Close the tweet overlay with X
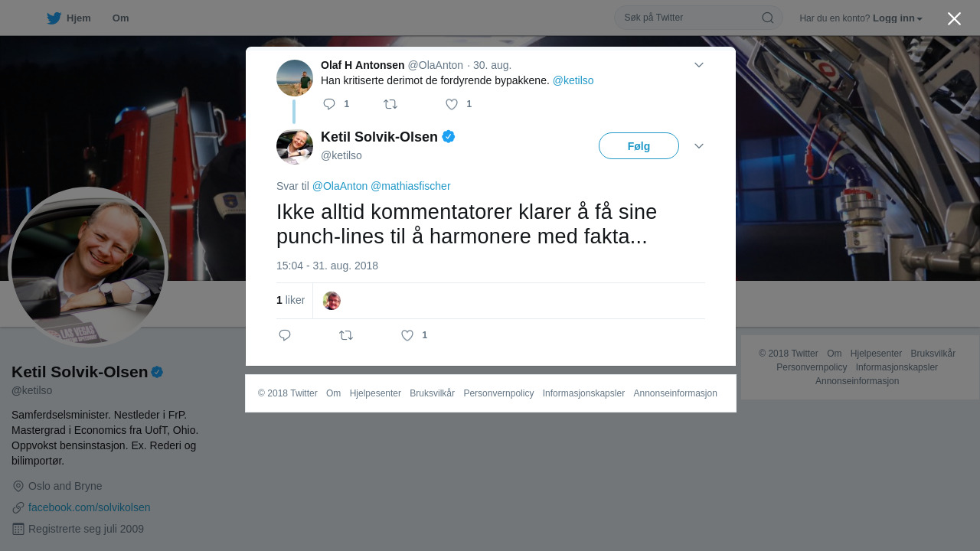The width and height of the screenshot is (980, 551). [x=954, y=18]
